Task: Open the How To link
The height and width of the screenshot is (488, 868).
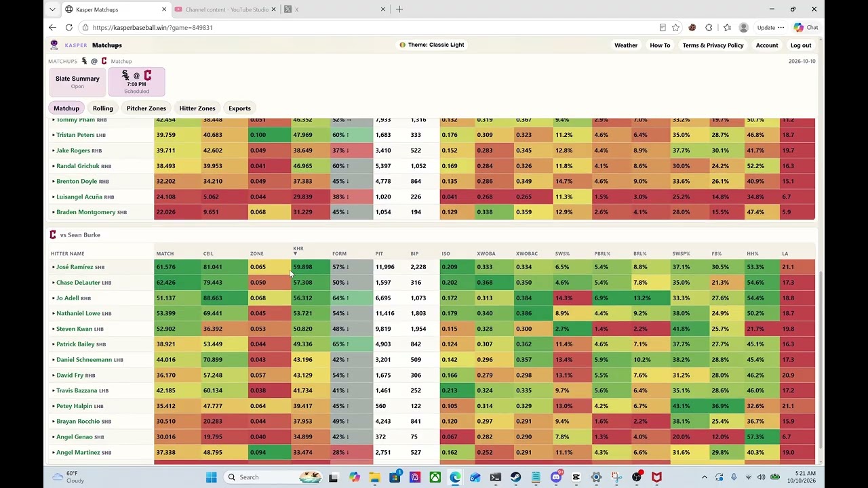Action: click(660, 45)
